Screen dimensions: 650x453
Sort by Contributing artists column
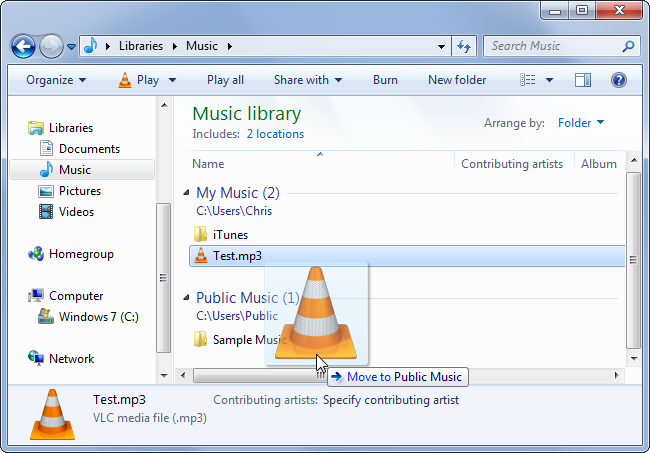pos(512,164)
